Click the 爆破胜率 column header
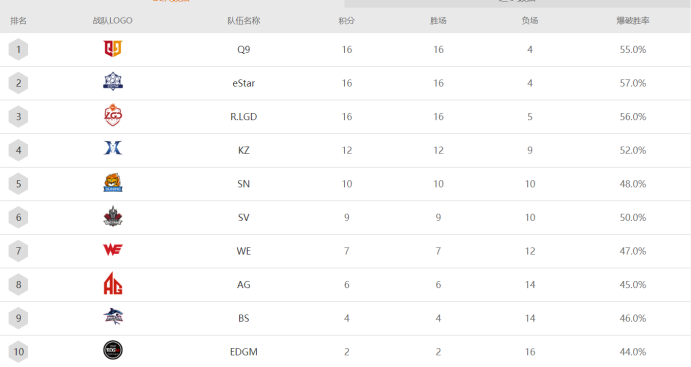This screenshot has height=367, width=691. coord(633,21)
